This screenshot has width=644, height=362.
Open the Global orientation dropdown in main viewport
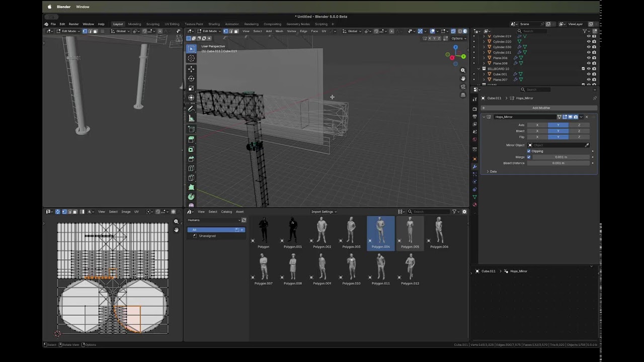(352, 31)
